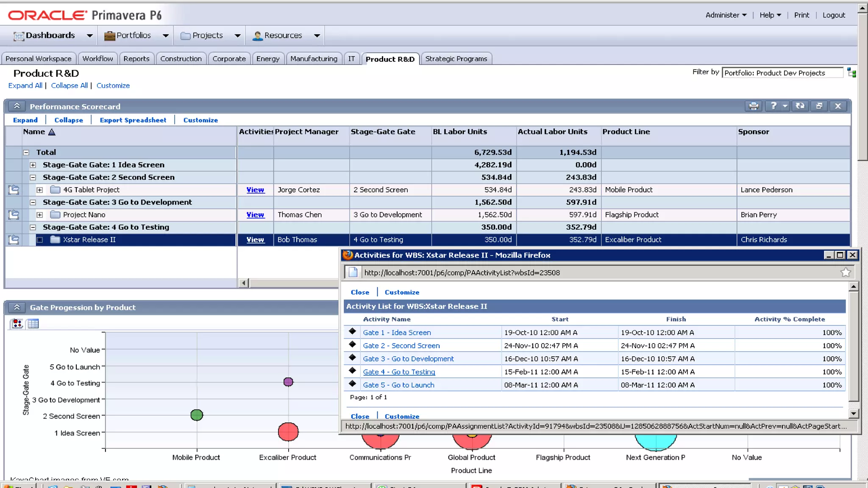The height and width of the screenshot is (488, 868).
Task: Click the Firefox logo in the popup title bar
Action: 348,255
